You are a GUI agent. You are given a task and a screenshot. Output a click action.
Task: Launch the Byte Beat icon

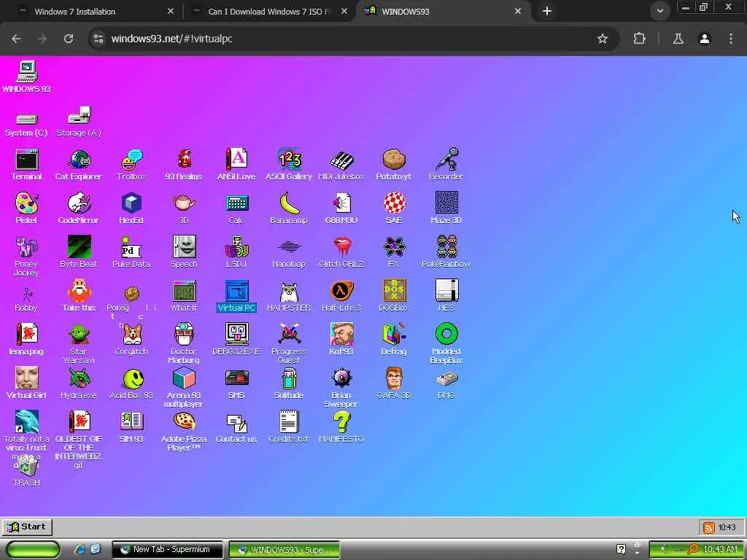[79, 252]
